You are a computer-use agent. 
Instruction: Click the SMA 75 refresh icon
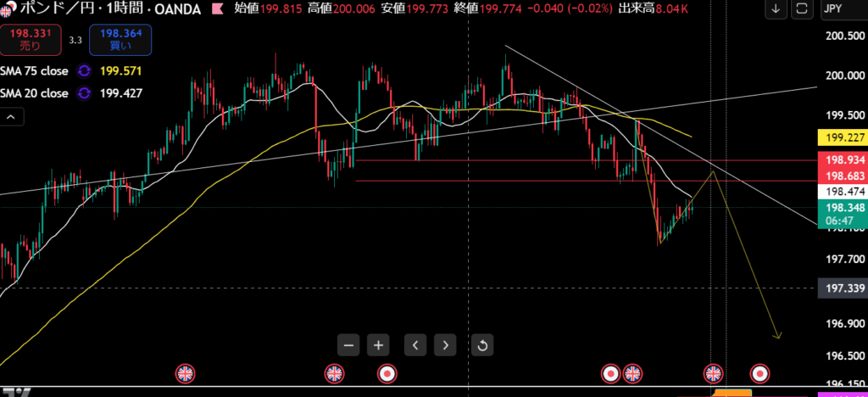(x=84, y=71)
